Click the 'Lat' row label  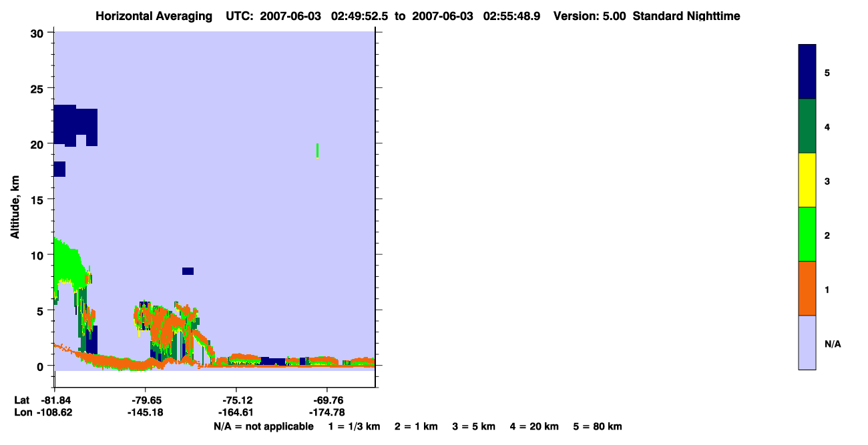tap(21, 400)
